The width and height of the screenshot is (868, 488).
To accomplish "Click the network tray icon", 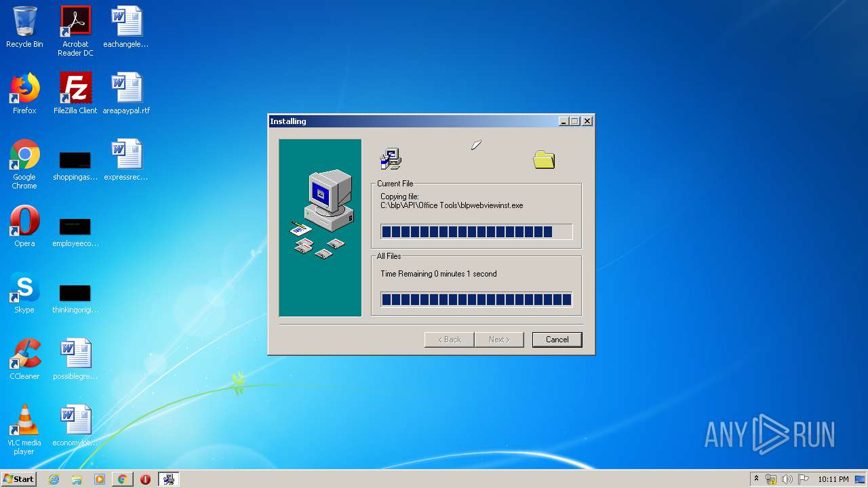I will pyautogui.click(x=771, y=479).
